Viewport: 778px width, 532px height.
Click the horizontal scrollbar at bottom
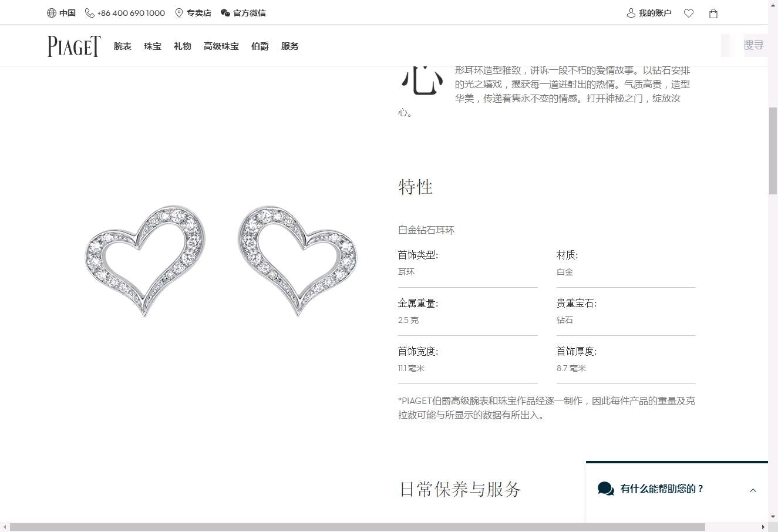point(357,527)
